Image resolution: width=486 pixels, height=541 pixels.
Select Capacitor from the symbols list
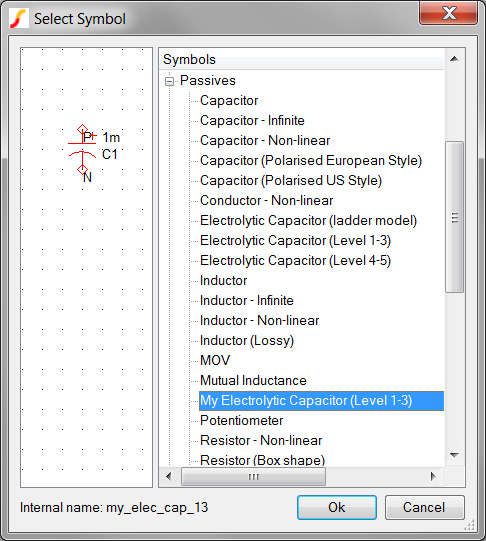229,101
